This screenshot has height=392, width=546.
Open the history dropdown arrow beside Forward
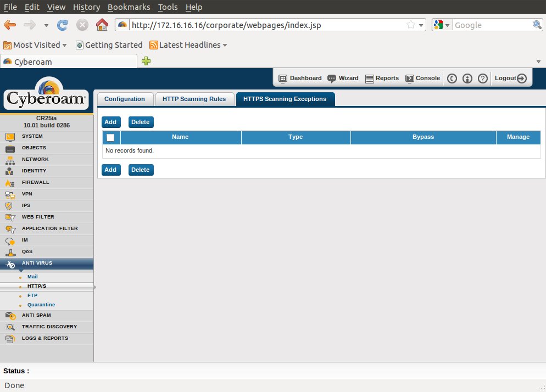click(46, 25)
